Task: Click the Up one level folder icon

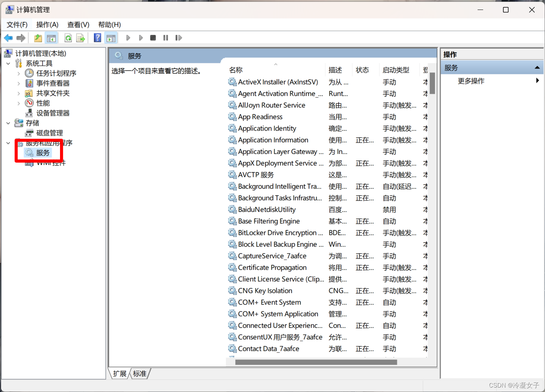Action: point(38,38)
